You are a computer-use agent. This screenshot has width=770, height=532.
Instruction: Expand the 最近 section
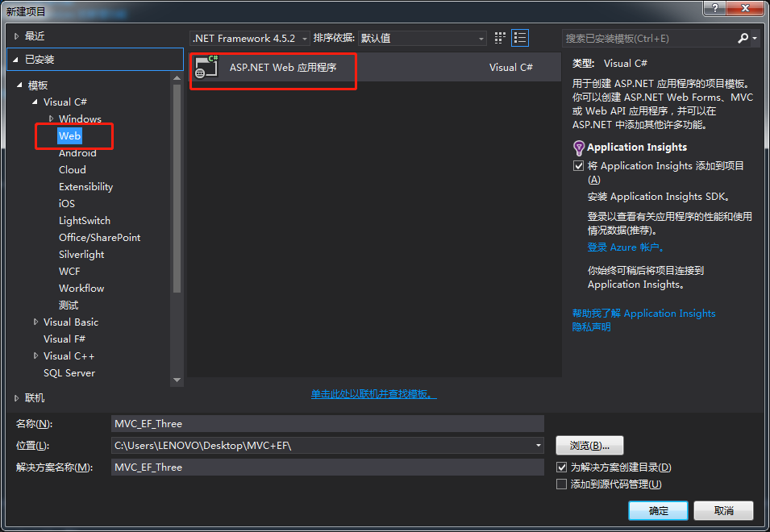(16, 35)
